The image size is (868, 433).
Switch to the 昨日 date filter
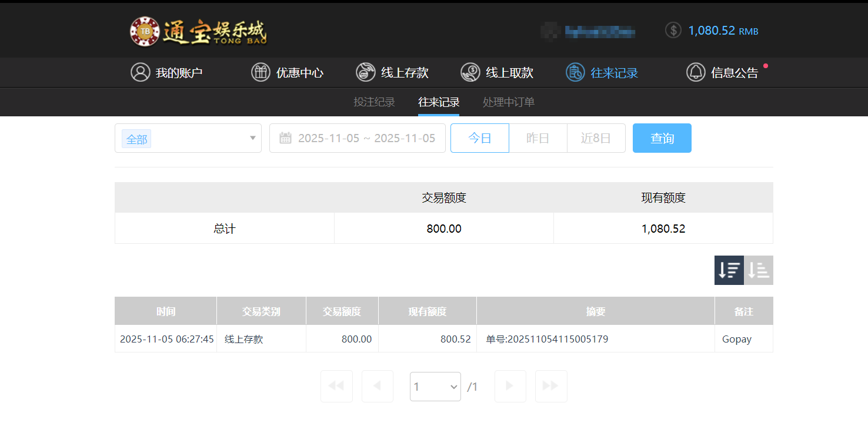[538, 138]
